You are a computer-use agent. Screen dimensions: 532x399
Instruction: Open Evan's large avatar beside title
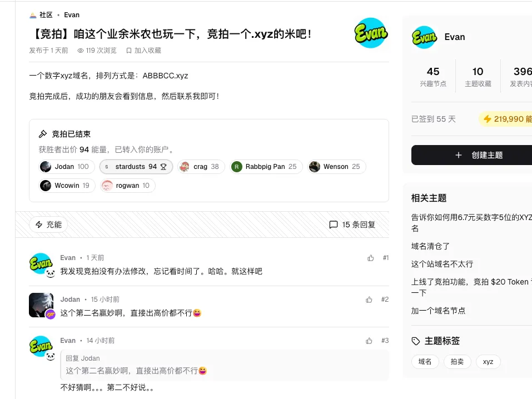click(x=370, y=34)
